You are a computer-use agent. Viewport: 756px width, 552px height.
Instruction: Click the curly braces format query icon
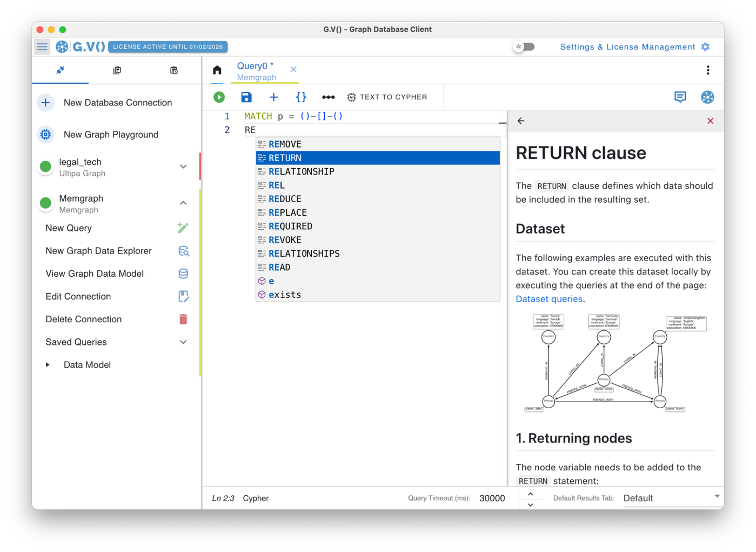pos(301,97)
